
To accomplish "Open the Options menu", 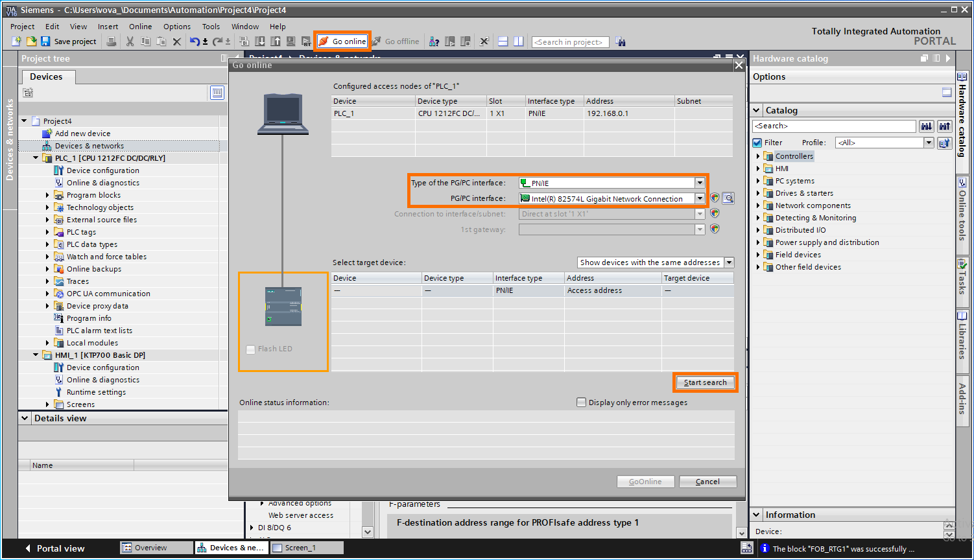I will [176, 27].
